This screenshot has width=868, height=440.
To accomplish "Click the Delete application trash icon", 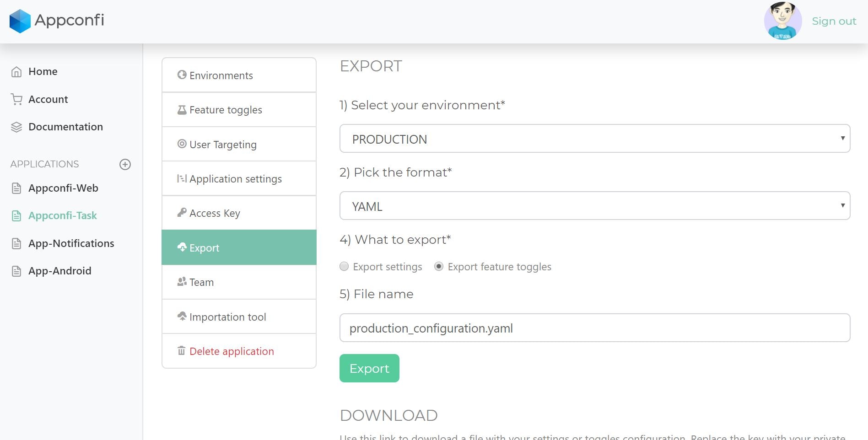I will pos(182,350).
